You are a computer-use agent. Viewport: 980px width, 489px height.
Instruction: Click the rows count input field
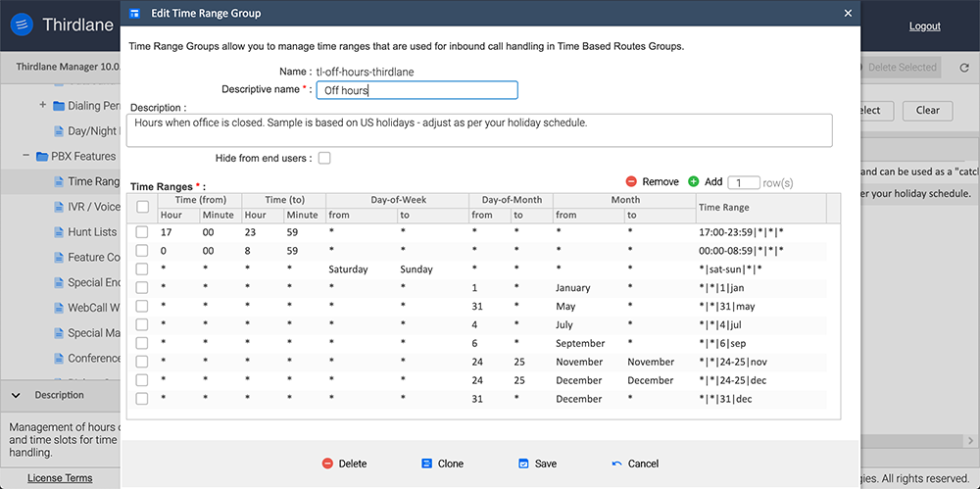coord(744,182)
